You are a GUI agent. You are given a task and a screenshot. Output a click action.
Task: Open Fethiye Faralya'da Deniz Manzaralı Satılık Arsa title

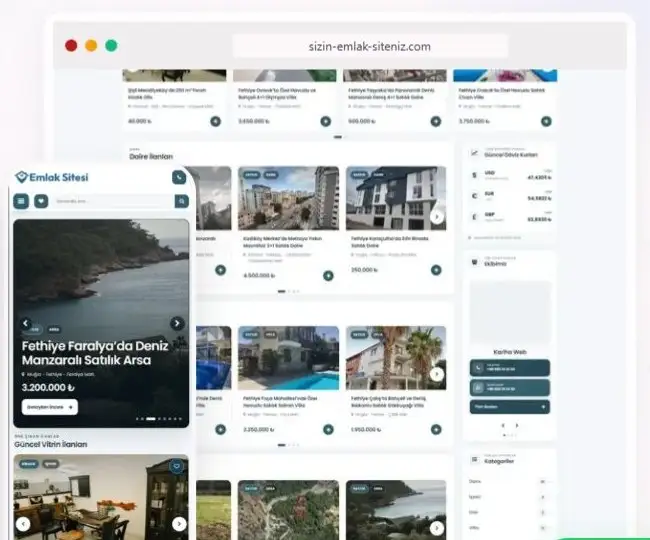click(95, 353)
